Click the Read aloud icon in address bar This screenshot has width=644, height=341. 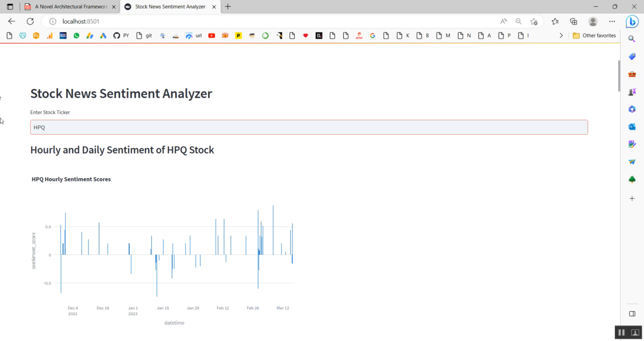(x=504, y=21)
